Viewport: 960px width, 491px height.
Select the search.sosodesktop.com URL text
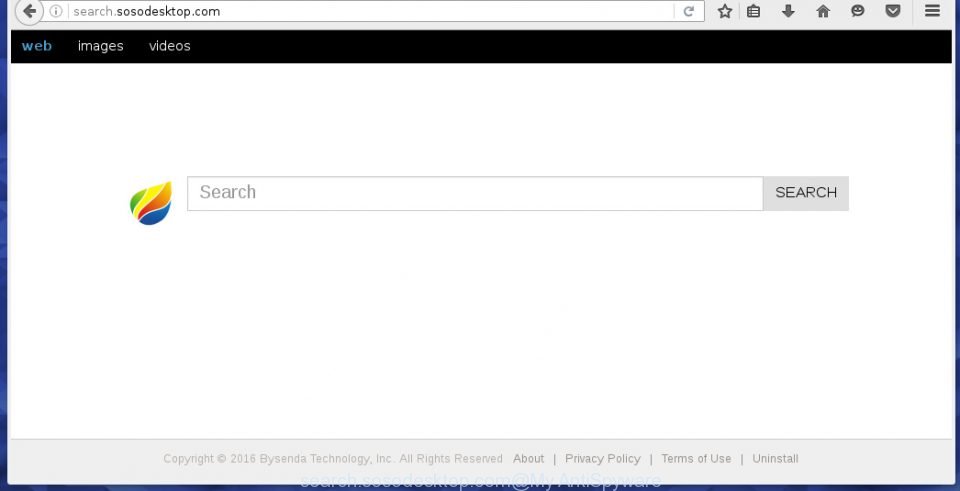point(146,11)
